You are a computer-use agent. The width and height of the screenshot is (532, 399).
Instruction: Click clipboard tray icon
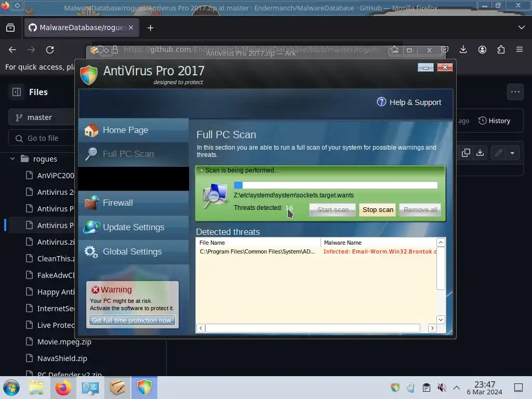pyautogui.click(x=426, y=388)
